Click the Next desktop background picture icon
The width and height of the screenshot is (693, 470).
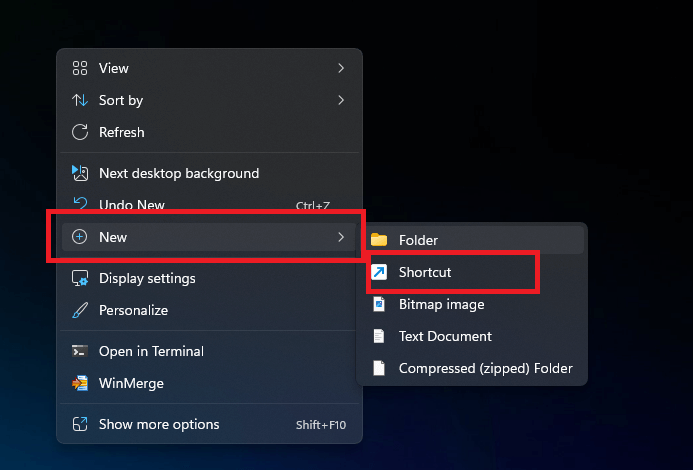[x=80, y=173]
